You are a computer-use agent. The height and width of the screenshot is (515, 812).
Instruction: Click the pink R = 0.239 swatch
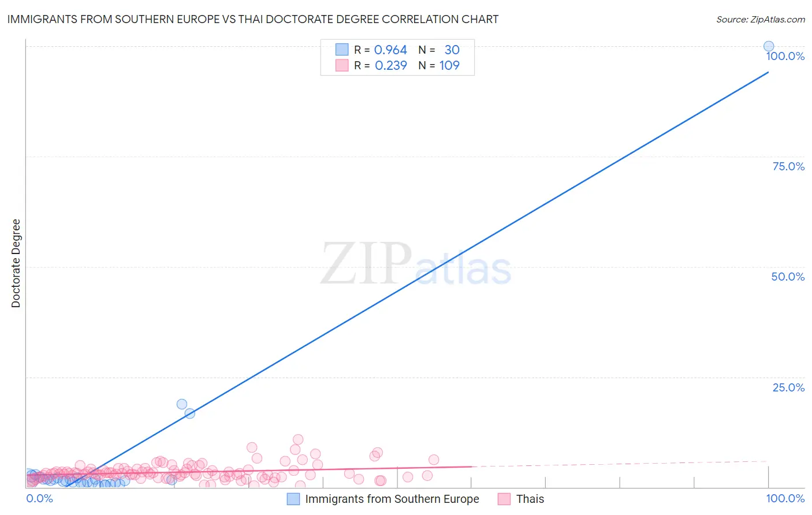342,65
